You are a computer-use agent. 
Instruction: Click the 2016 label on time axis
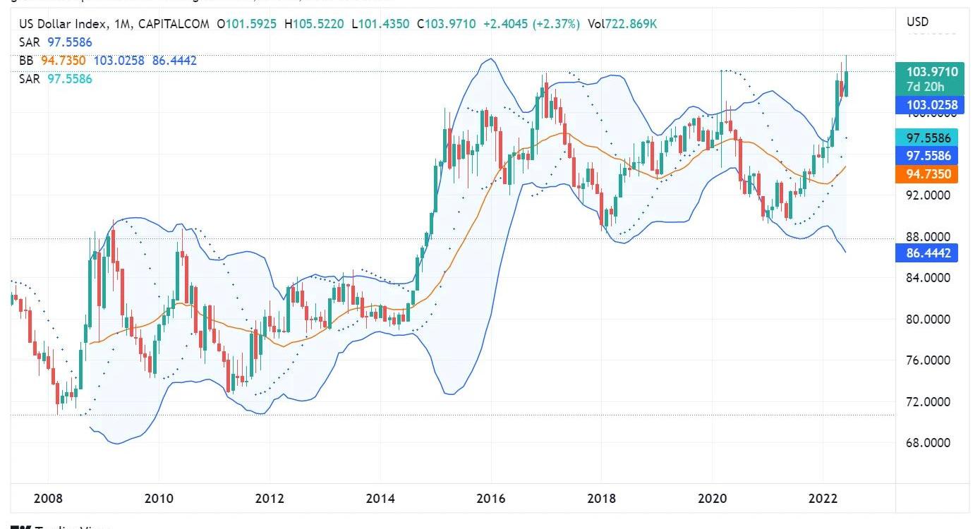pyautogui.click(x=491, y=499)
